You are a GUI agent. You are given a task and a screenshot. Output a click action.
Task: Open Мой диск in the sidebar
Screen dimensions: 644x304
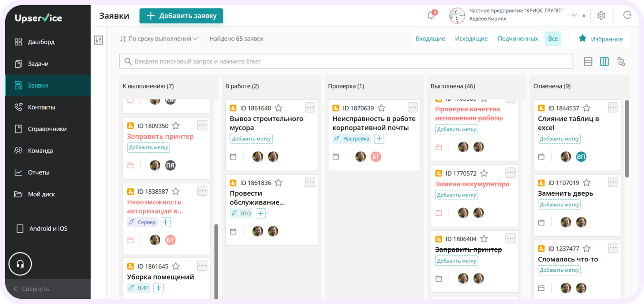click(48, 194)
